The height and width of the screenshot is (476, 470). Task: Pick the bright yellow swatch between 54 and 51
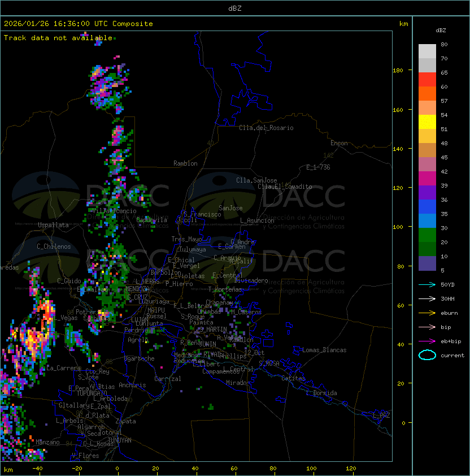427,122
